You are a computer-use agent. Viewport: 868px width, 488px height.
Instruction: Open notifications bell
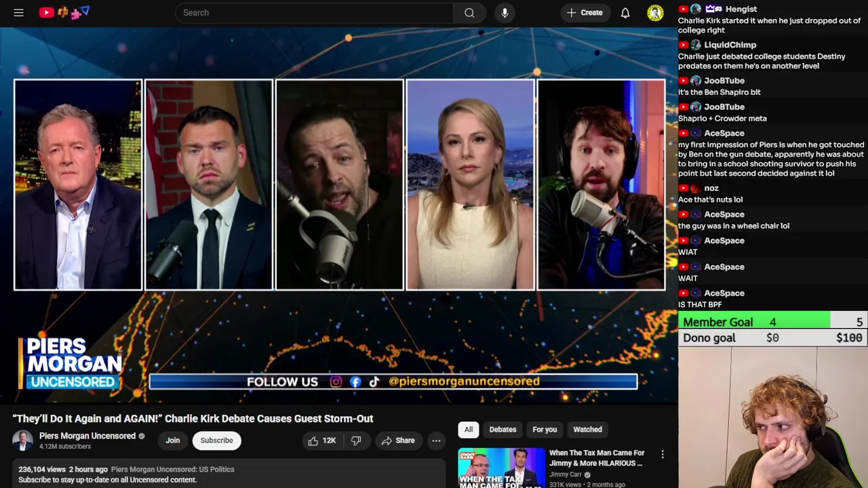coord(625,12)
